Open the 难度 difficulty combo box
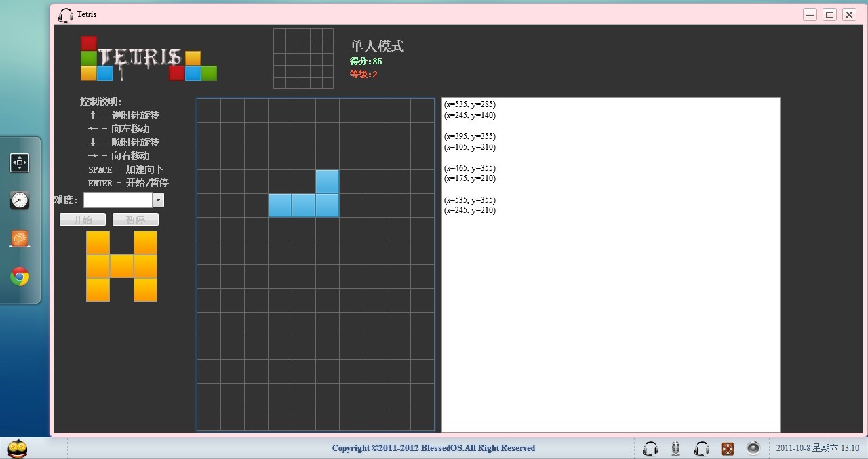This screenshot has height=459, width=868. (123, 200)
